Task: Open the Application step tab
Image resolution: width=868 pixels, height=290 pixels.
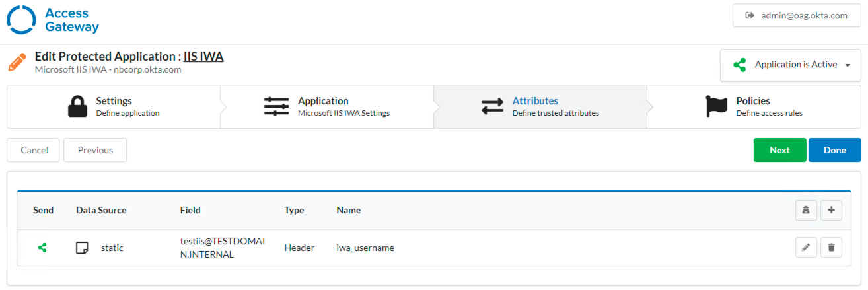Action: pos(326,106)
